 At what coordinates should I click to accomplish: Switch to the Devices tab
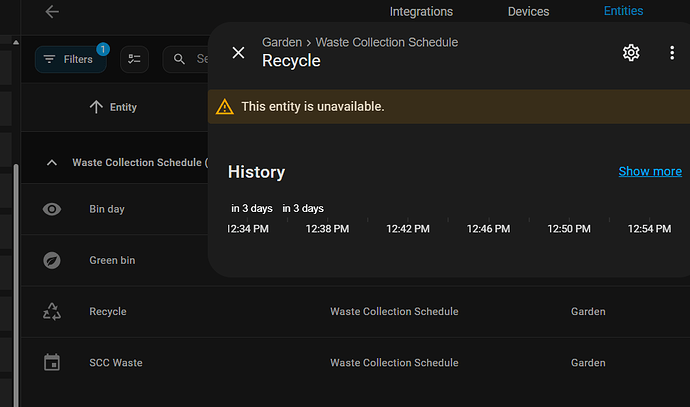(528, 12)
